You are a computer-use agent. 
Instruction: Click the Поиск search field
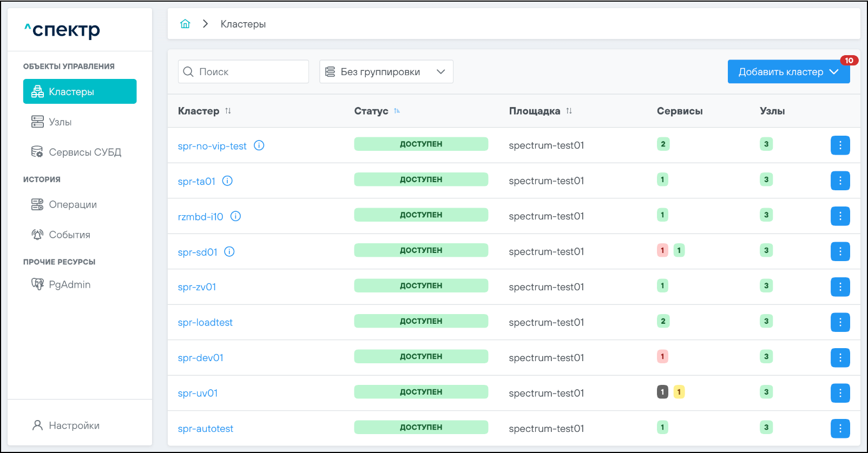244,72
